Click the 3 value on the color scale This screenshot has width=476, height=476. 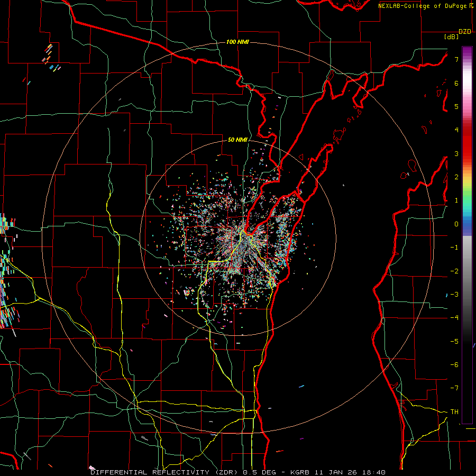click(x=456, y=153)
